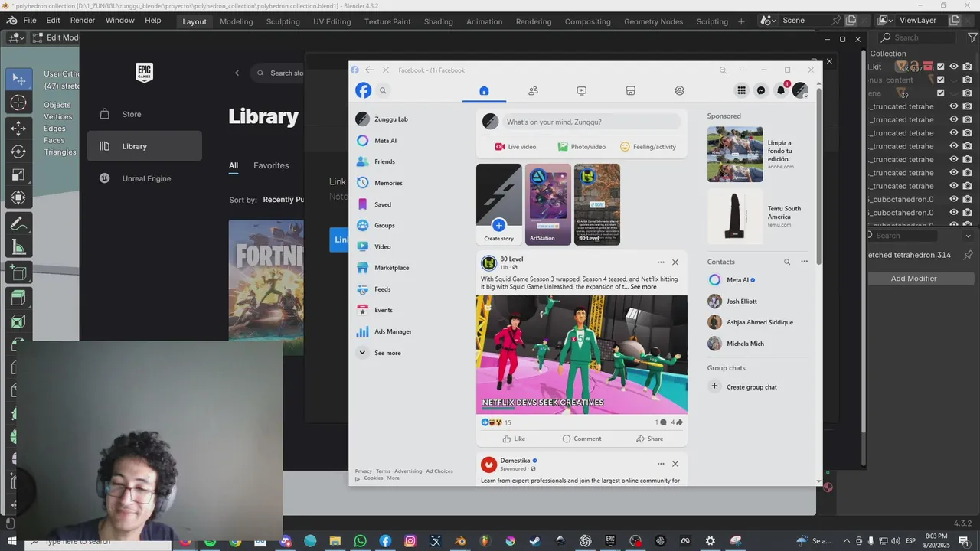Dismiss the 80 Level post with X

pyautogui.click(x=675, y=262)
